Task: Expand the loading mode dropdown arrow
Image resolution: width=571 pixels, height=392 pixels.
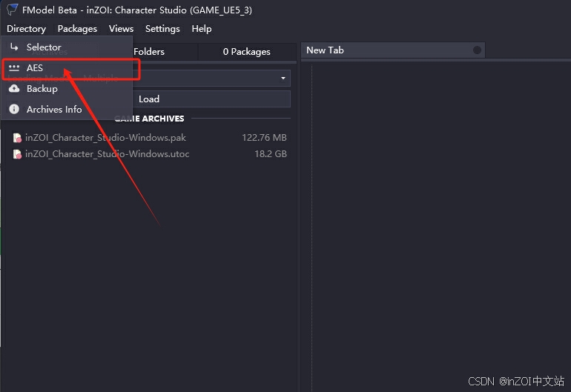Action: coord(283,79)
